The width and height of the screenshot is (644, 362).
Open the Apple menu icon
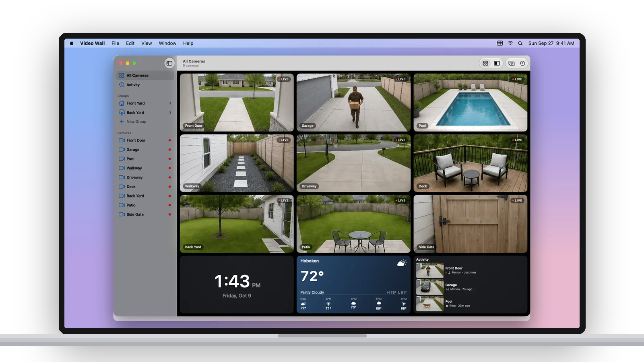[x=72, y=43]
